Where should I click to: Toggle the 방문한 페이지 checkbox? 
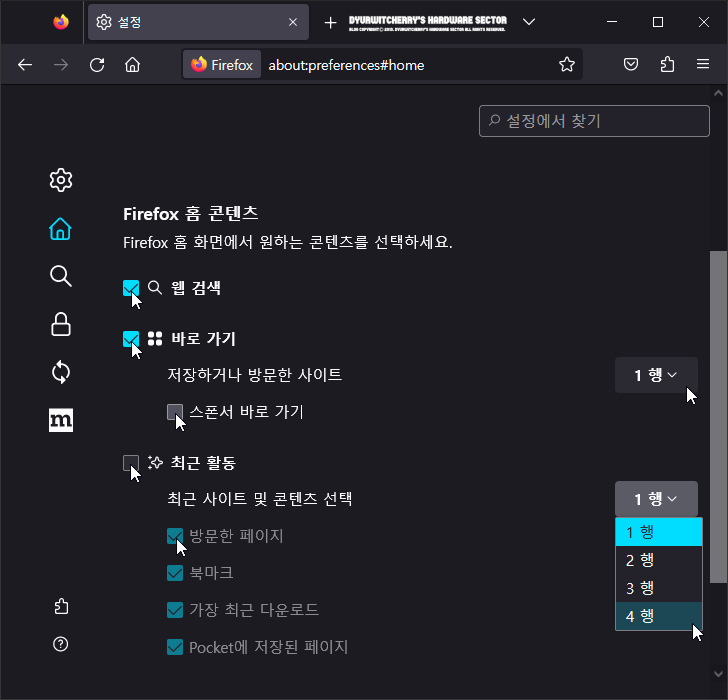click(175, 536)
